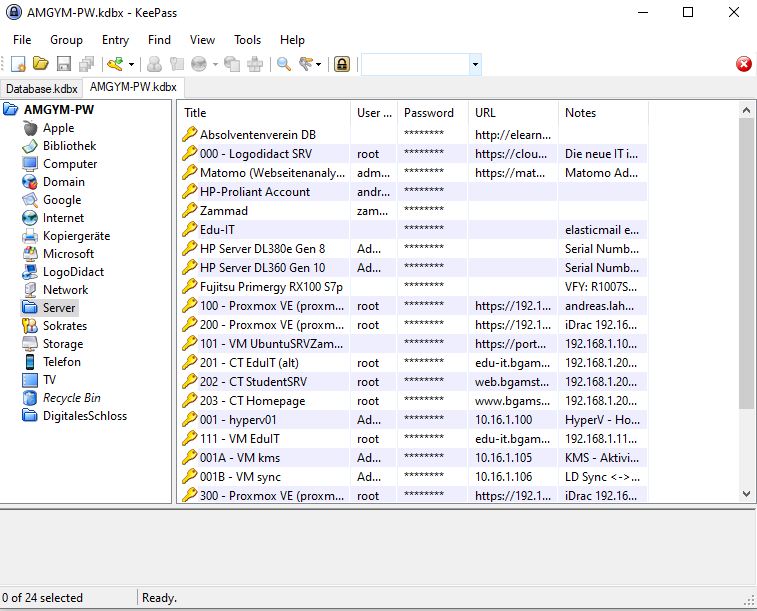Select the Domain group
Viewport: 757px width, 611px height.
tap(63, 182)
